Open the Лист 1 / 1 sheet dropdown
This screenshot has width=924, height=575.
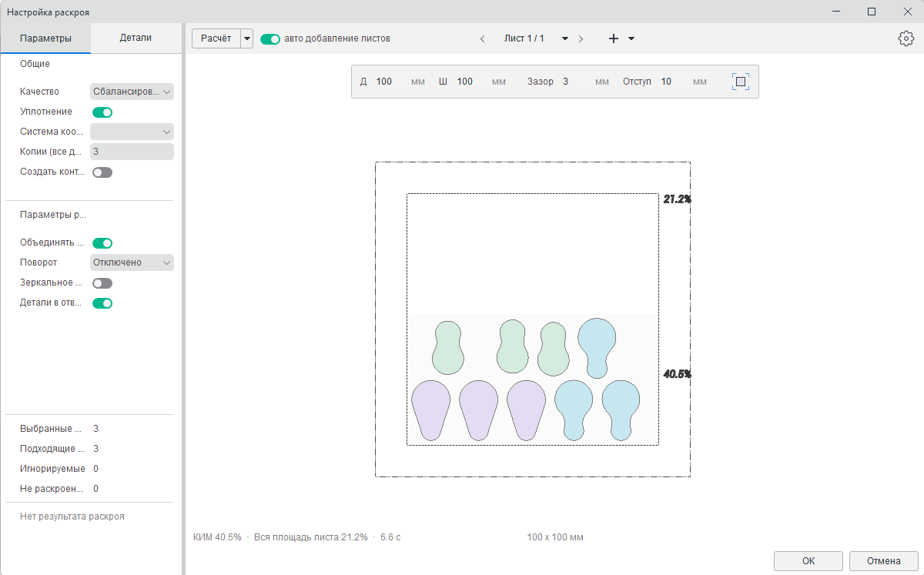coord(565,38)
